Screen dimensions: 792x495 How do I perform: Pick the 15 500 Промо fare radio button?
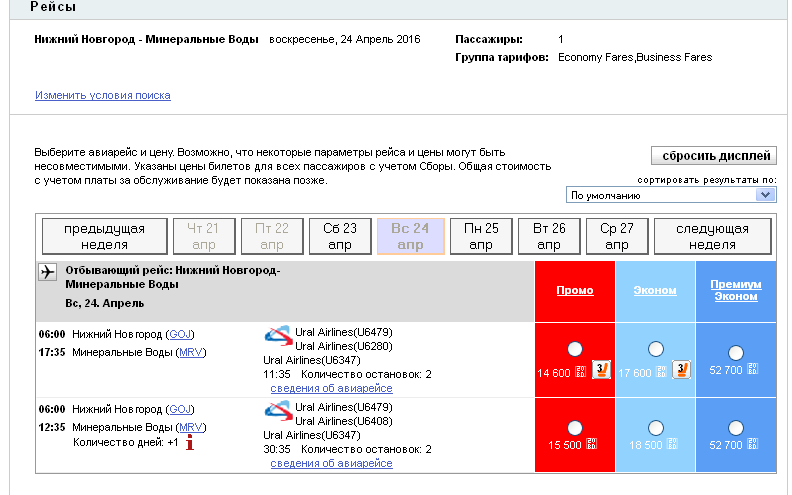[574, 425]
